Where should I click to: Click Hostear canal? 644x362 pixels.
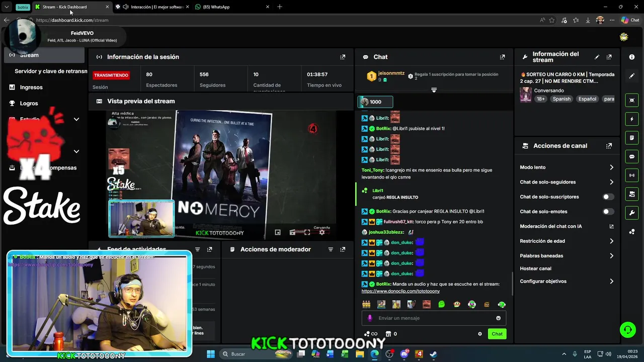[x=535, y=268]
